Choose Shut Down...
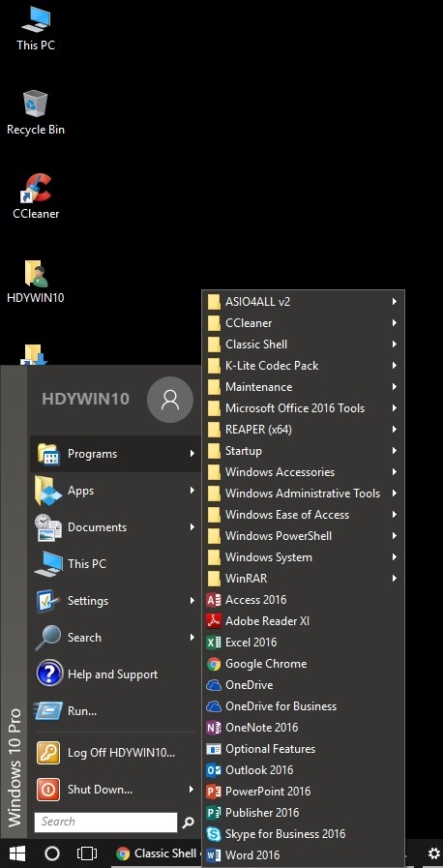This screenshot has height=868, width=443. (x=115, y=790)
